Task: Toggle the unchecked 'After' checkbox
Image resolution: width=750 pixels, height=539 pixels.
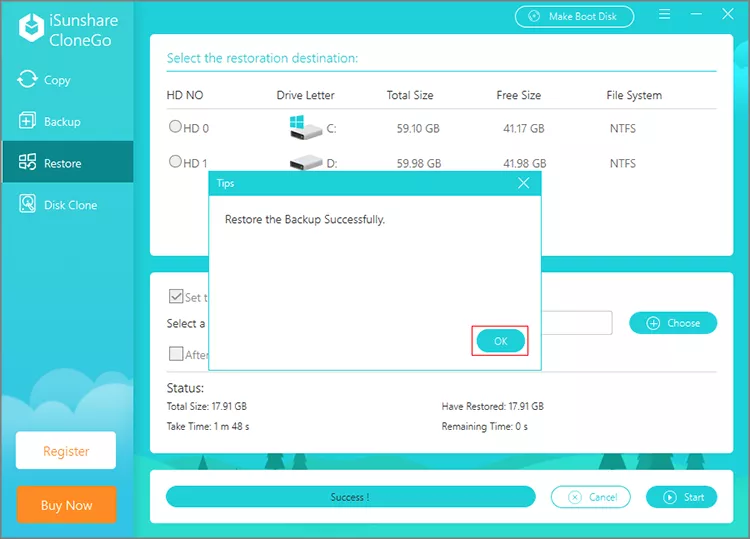Action: coord(176,354)
